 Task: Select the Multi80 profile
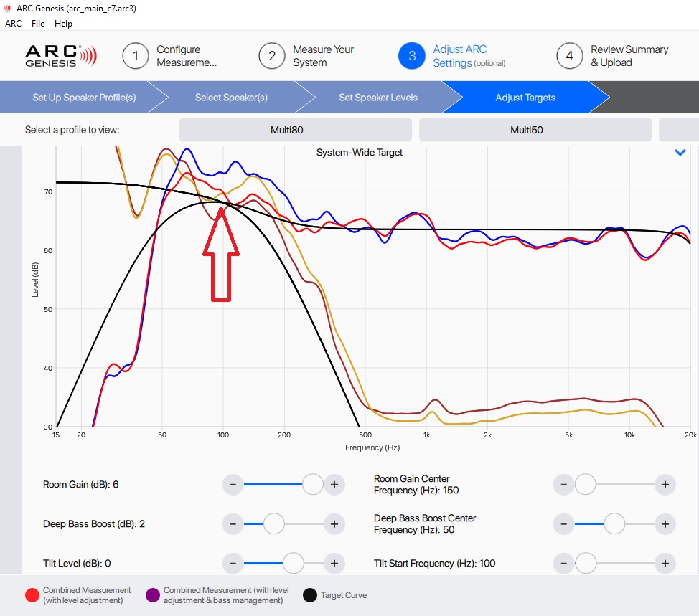[295, 130]
